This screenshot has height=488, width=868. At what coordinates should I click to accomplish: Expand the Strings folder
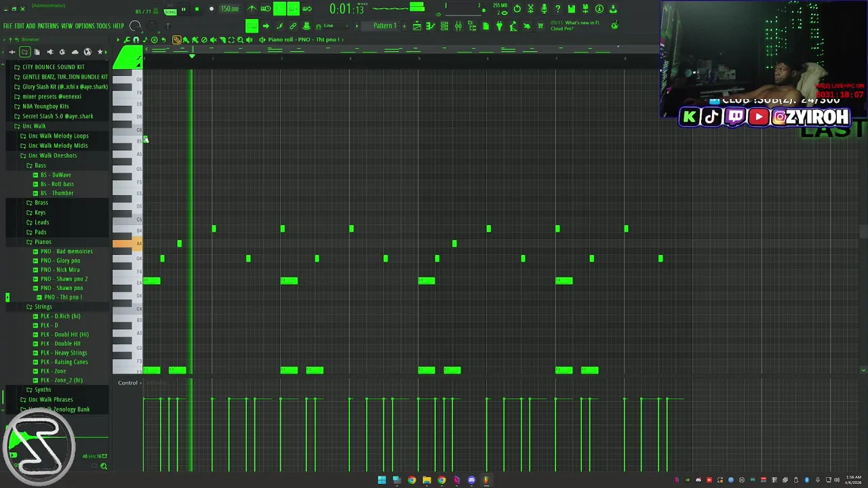tap(43, 307)
